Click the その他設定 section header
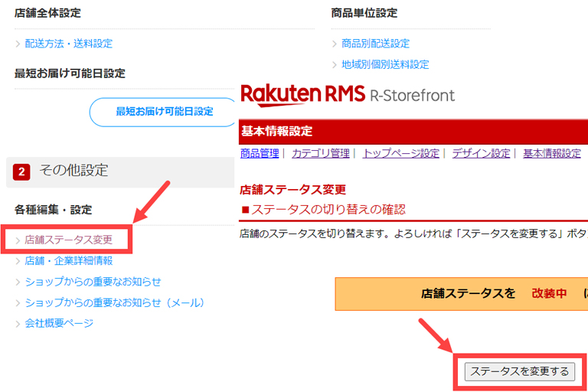Image resolution: width=588 pixels, height=392 pixels. 120,171
